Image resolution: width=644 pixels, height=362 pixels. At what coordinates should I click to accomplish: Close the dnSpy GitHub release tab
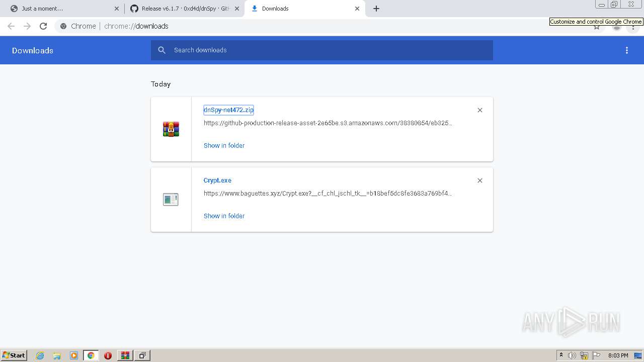click(x=237, y=9)
